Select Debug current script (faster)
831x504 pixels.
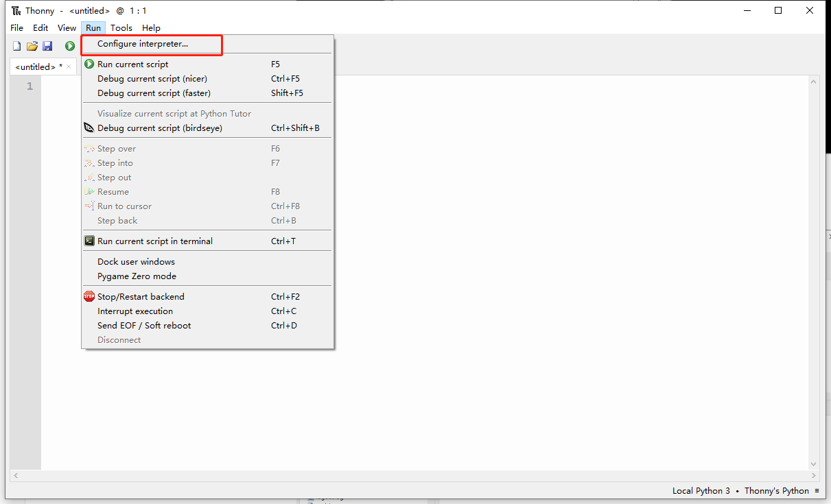point(207,93)
